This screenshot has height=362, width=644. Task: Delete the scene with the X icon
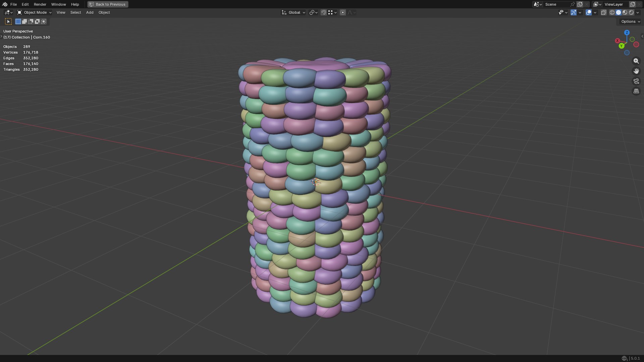pos(586,4)
